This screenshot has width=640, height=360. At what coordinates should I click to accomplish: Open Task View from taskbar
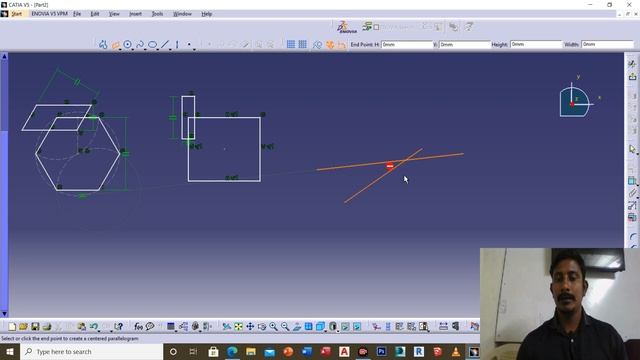pyautogui.click(x=193, y=351)
